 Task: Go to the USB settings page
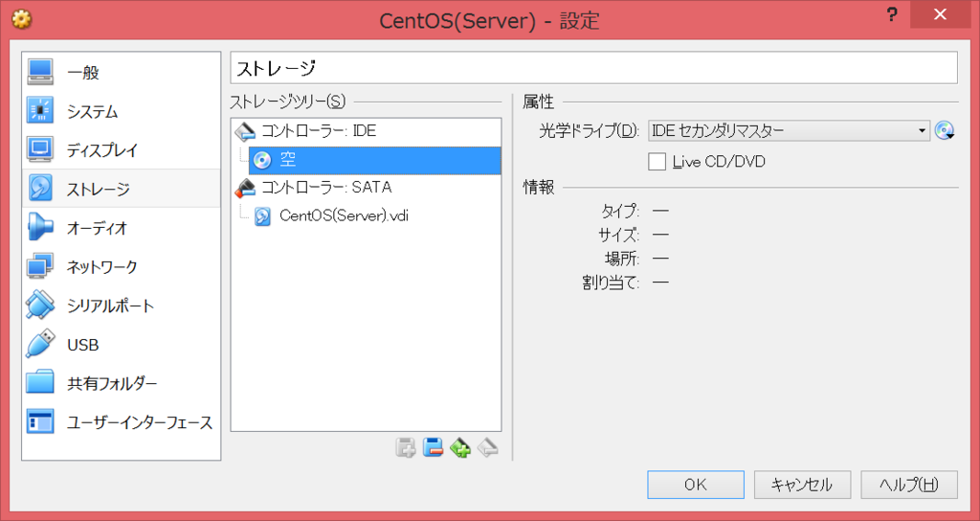pyautogui.click(x=122, y=344)
